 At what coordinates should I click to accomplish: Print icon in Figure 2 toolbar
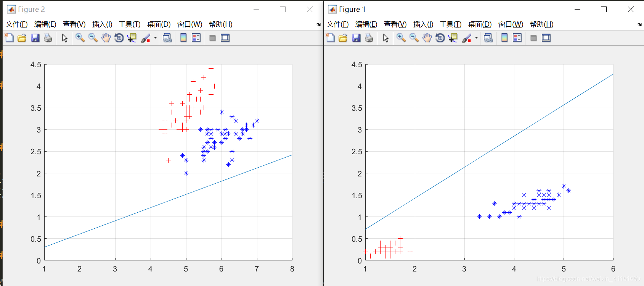(48, 38)
